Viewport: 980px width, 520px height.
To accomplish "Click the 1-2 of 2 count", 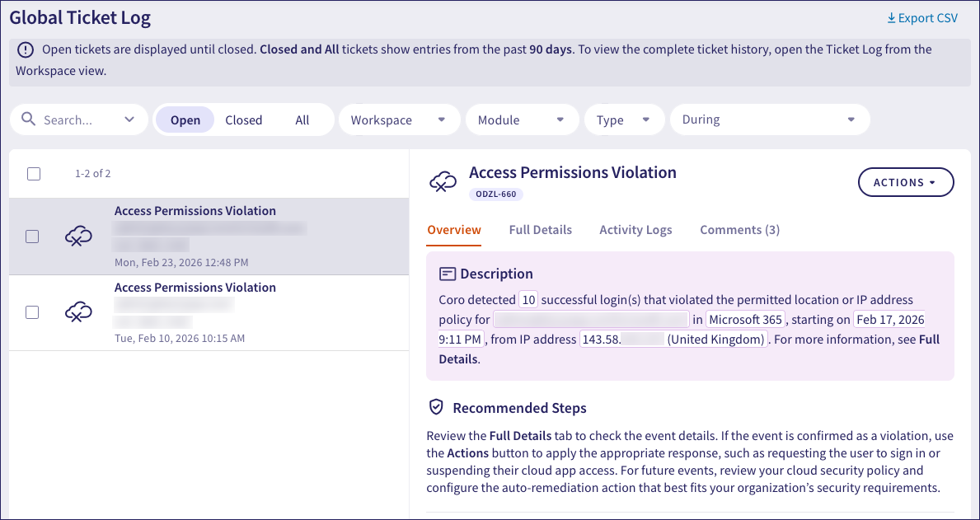I will point(92,174).
